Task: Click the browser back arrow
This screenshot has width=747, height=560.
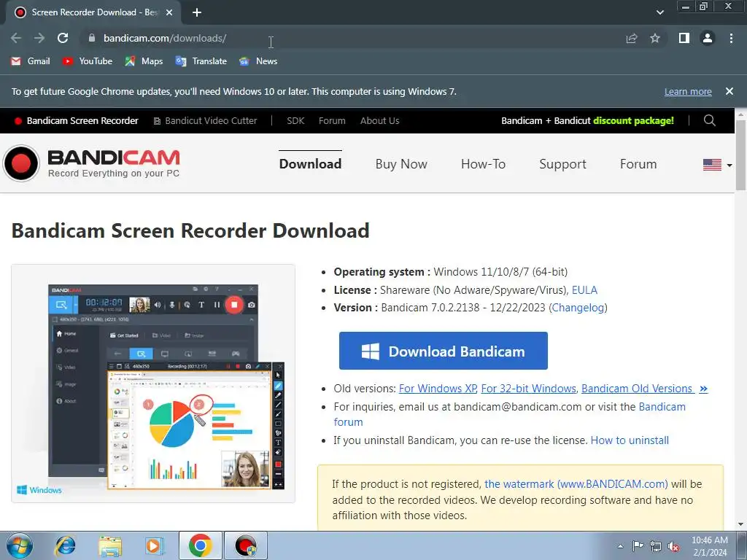Action: click(16, 38)
